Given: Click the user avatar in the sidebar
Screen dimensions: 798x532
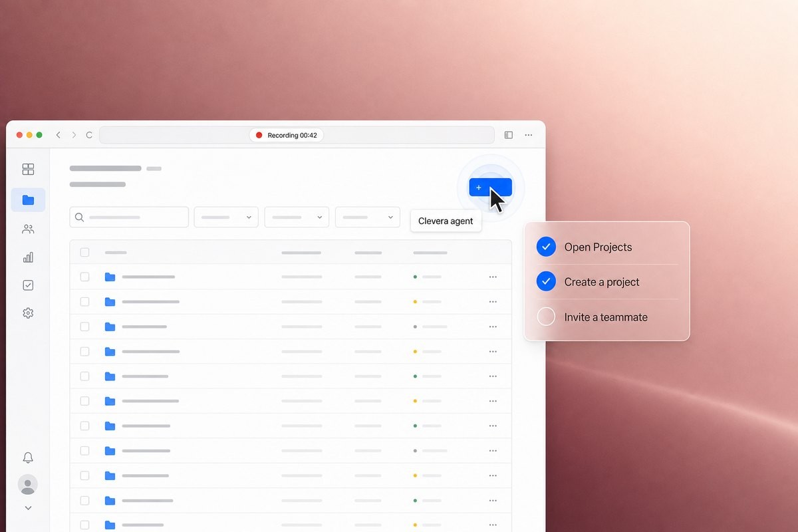Looking at the screenshot, I should coord(28,484).
